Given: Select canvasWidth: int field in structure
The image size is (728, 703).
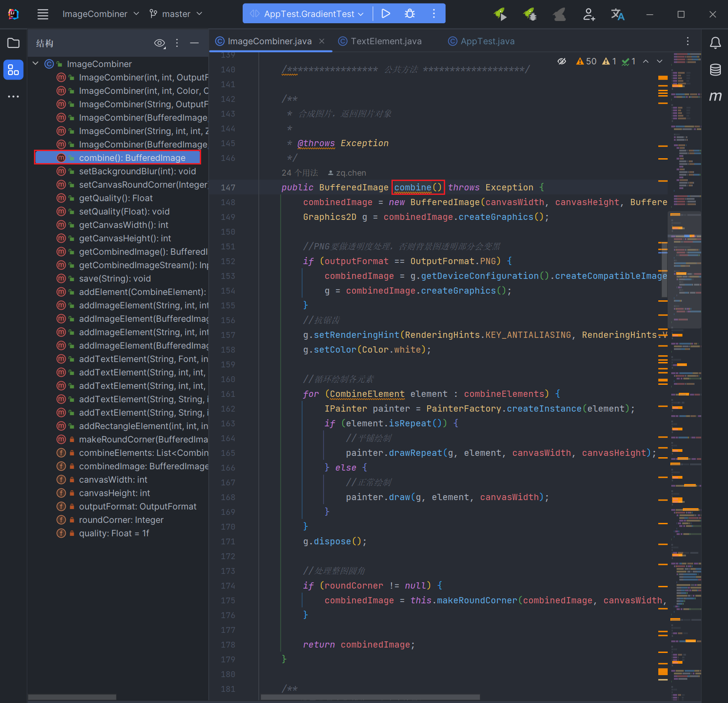Looking at the screenshot, I should [x=113, y=480].
